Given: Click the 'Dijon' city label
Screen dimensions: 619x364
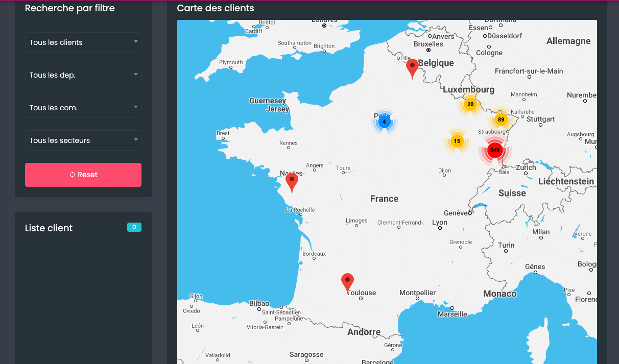Looking at the screenshot, I should click(445, 171).
